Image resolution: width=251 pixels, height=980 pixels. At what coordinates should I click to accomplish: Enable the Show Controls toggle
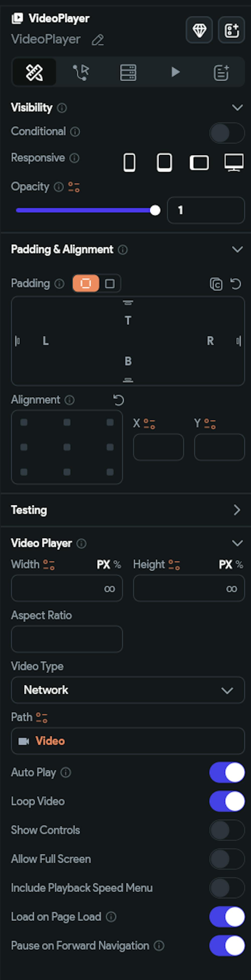(227, 830)
